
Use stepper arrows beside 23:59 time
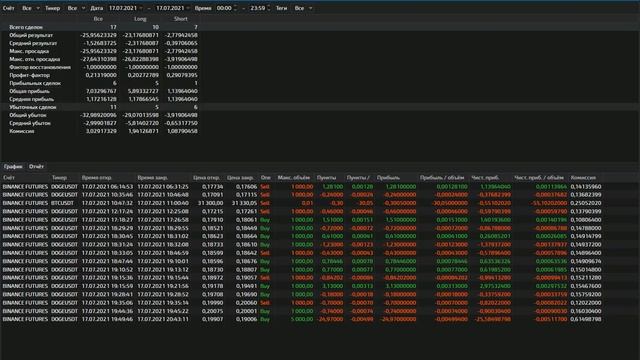(269, 8)
